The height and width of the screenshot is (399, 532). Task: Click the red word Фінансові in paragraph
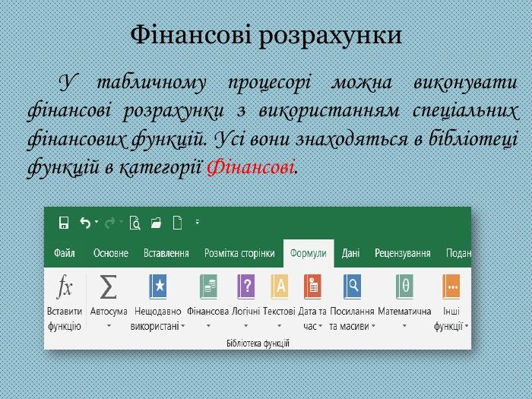pyautogui.click(x=250, y=167)
